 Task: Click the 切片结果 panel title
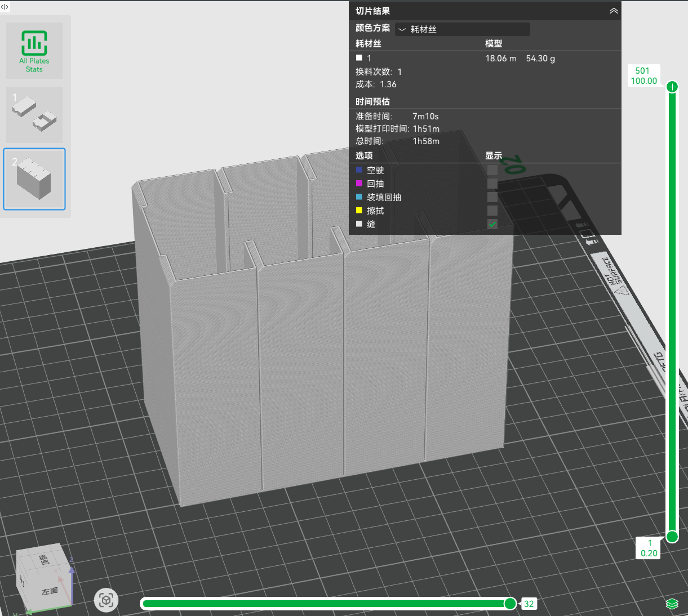(x=372, y=11)
